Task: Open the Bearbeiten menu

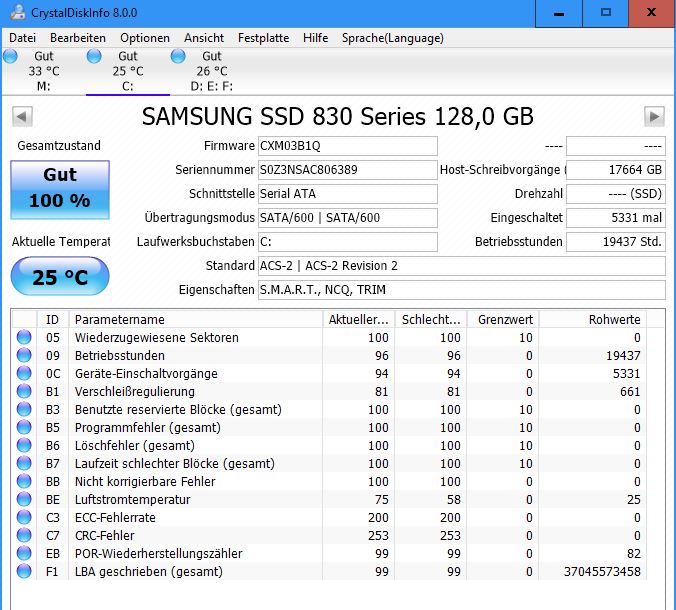Action: (x=78, y=38)
